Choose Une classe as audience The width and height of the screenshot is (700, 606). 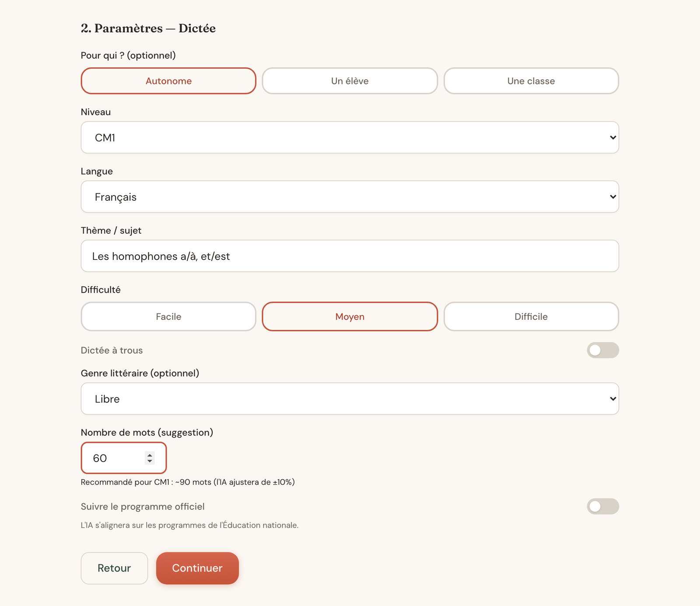click(531, 81)
